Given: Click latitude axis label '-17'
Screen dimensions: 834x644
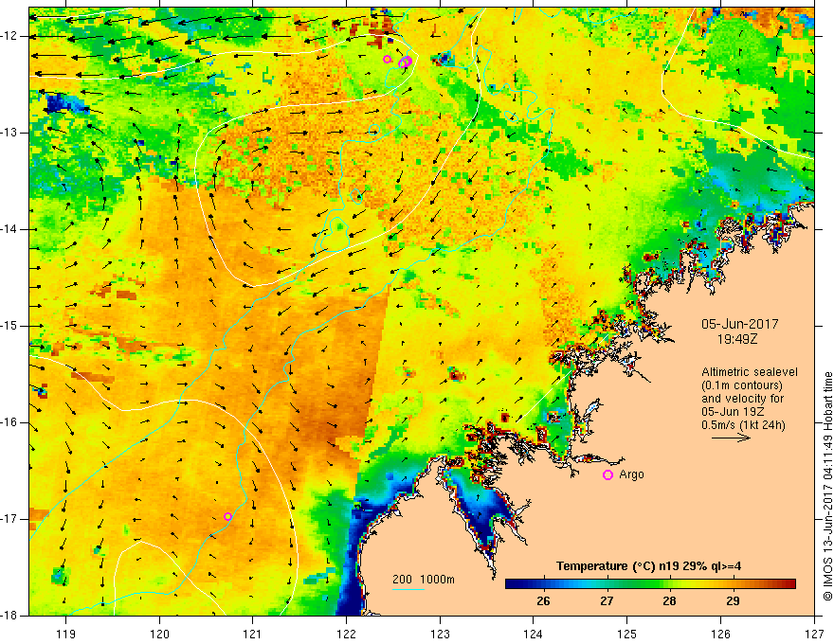Looking at the screenshot, I should coord(9,519).
